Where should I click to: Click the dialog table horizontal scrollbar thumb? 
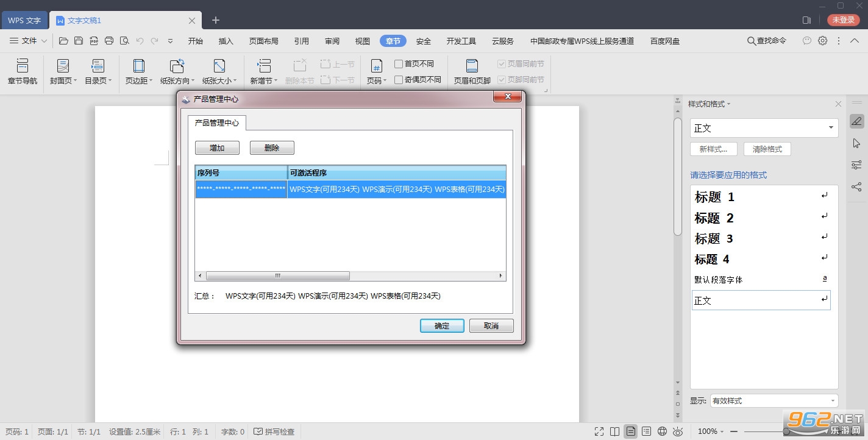pos(278,276)
